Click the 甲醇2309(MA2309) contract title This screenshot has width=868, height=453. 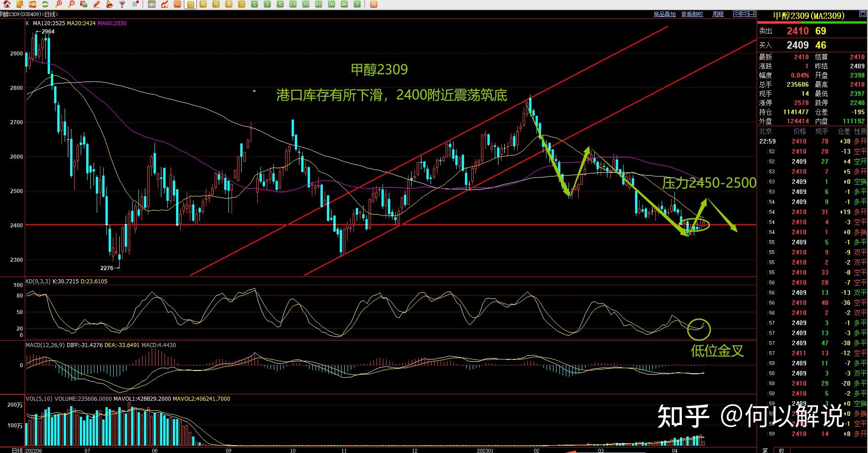[808, 16]
